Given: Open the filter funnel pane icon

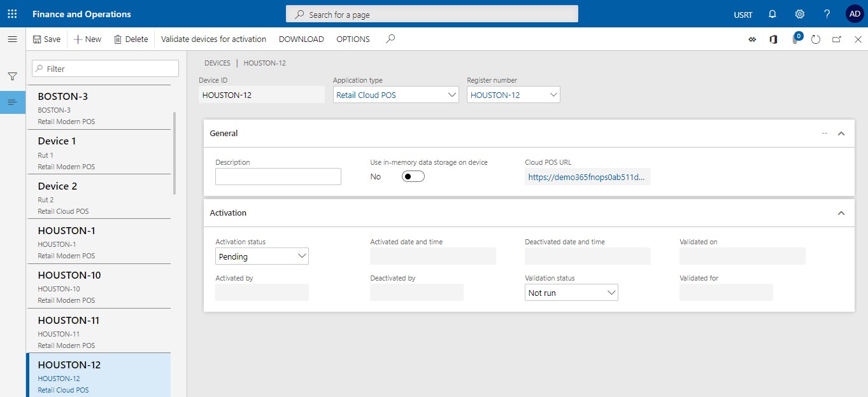Looking at the screenshot, I should tap(12, 76).
